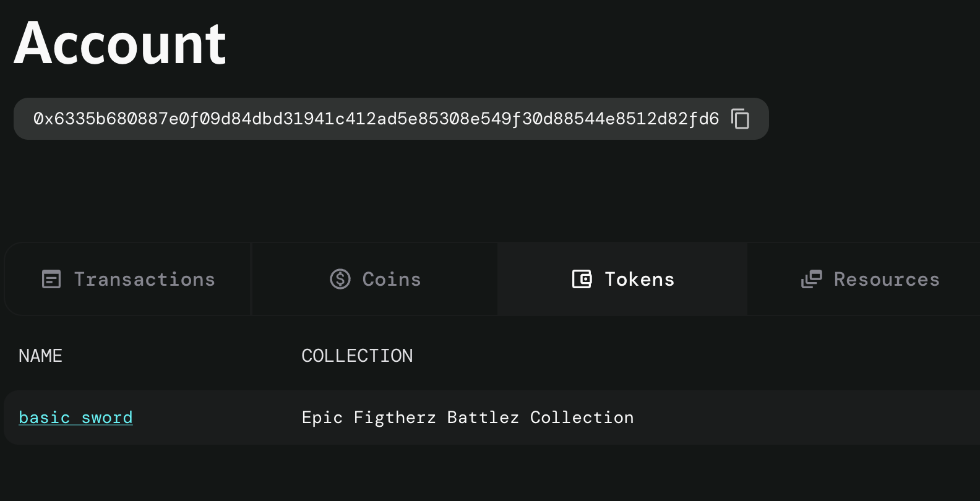The image size is (980, 501).
Task: Click the word Battlez in the collection name
Action: [483, 417]
